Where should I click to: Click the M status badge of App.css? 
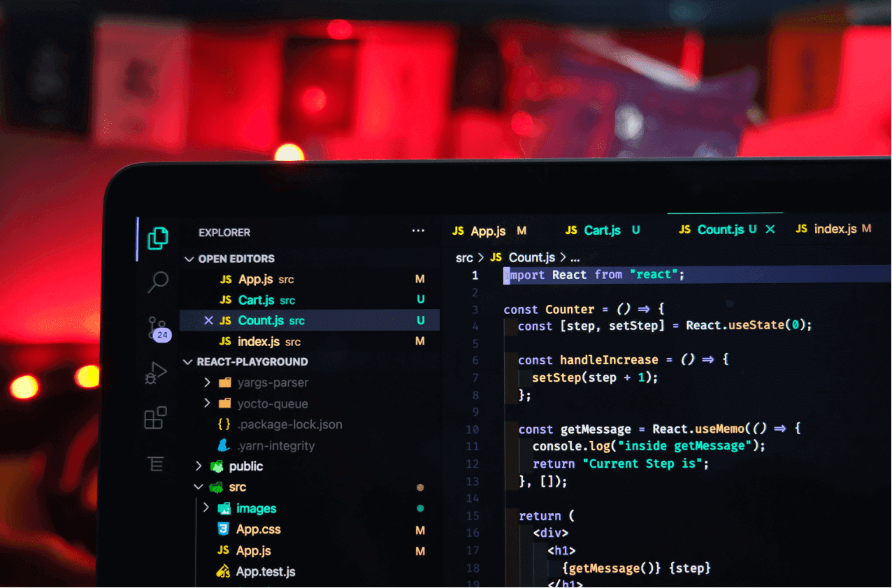420,530
